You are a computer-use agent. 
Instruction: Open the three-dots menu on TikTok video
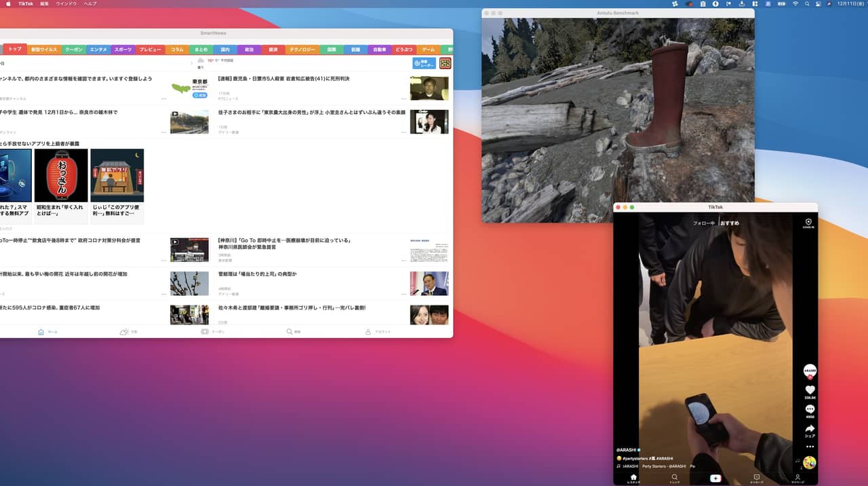(810, 447)
